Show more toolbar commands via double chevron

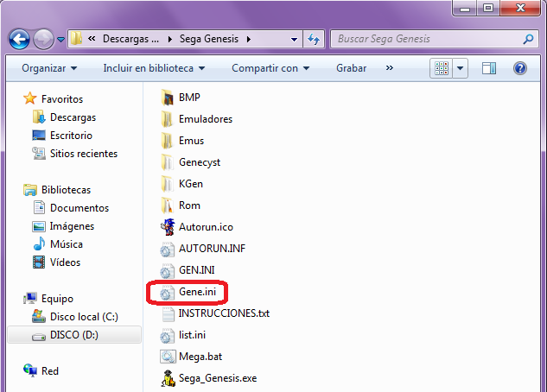point(390,68)
